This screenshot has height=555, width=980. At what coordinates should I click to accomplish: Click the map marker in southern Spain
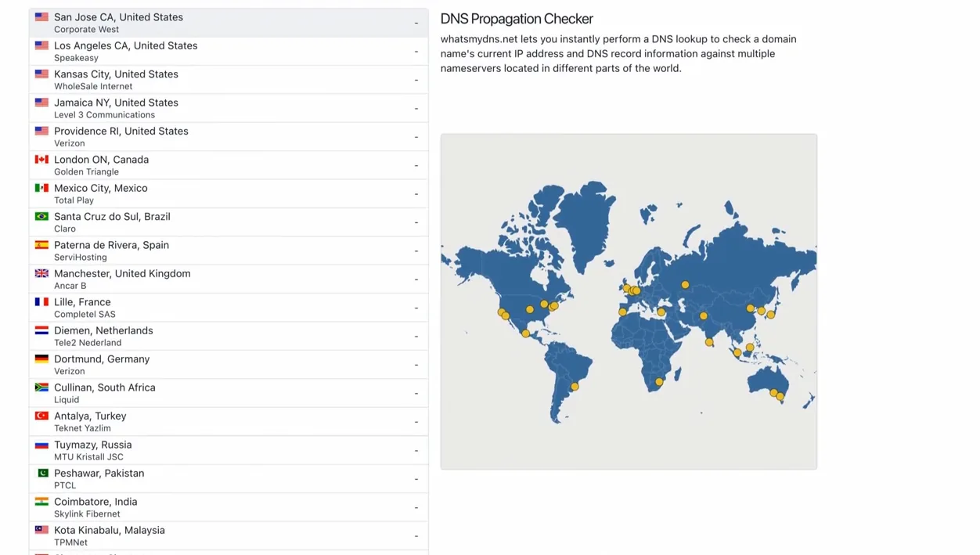coord(622,312)
